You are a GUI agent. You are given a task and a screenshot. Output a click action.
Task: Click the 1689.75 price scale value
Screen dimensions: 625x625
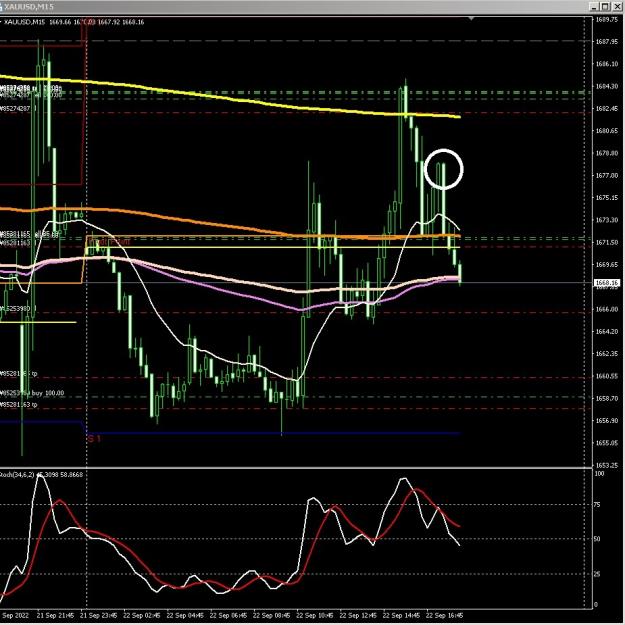(x=607, y=19)
